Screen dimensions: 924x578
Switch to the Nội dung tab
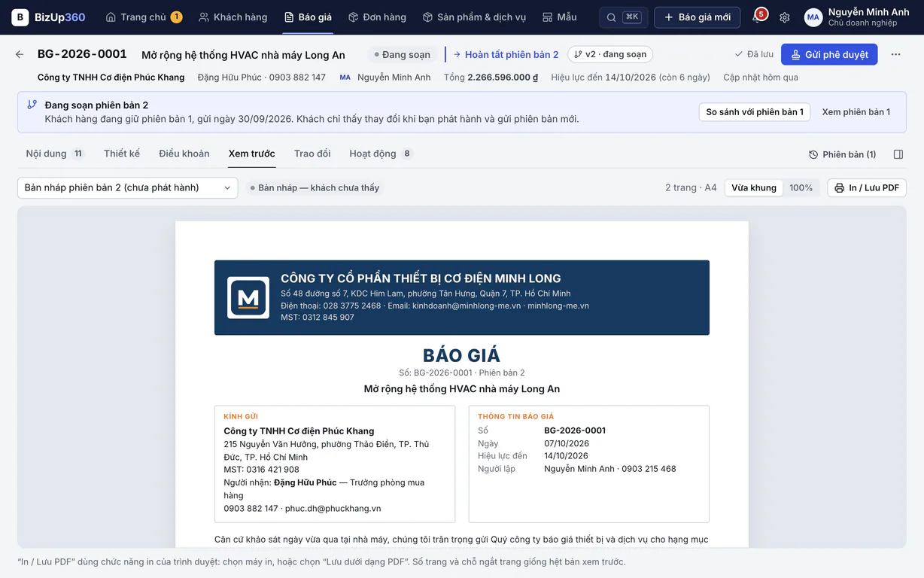tap(54, 154)
